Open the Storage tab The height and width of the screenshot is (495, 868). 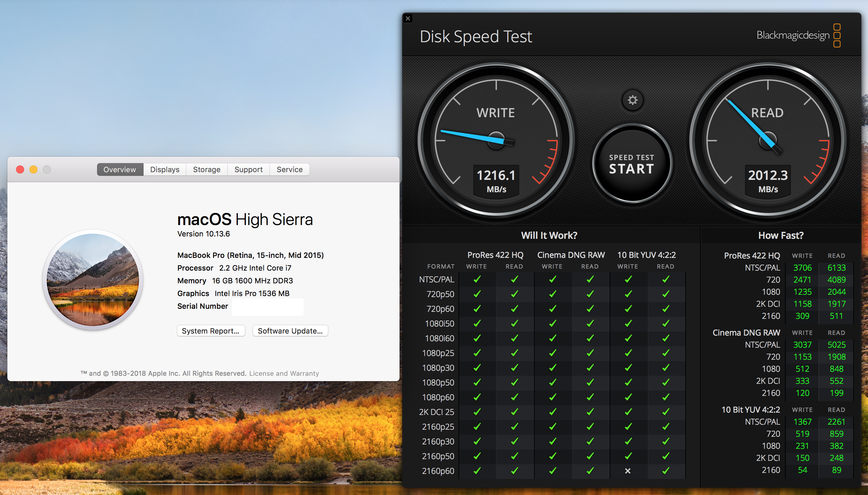pos(206,170)
